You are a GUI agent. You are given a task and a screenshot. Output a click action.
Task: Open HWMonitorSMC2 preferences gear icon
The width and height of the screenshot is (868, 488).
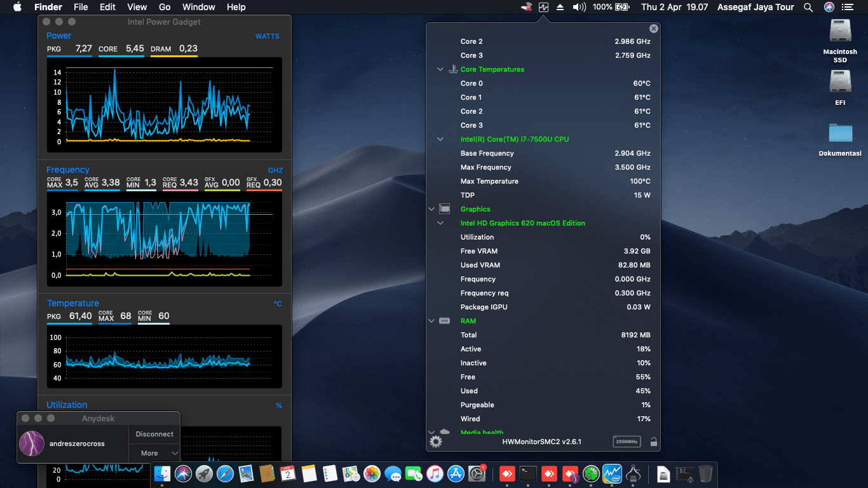pos(436,442)
